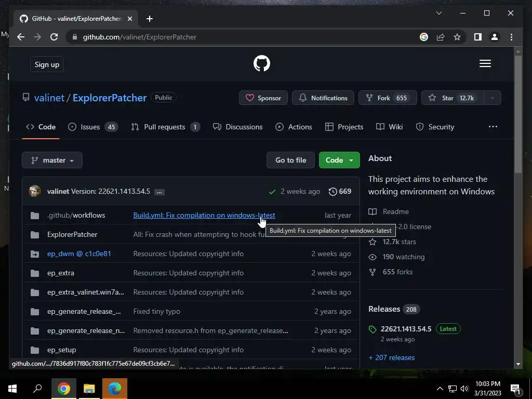The image size is (532, 399).
Task: Click the Google account icon in address bar
Action: (x=424, y=37)
